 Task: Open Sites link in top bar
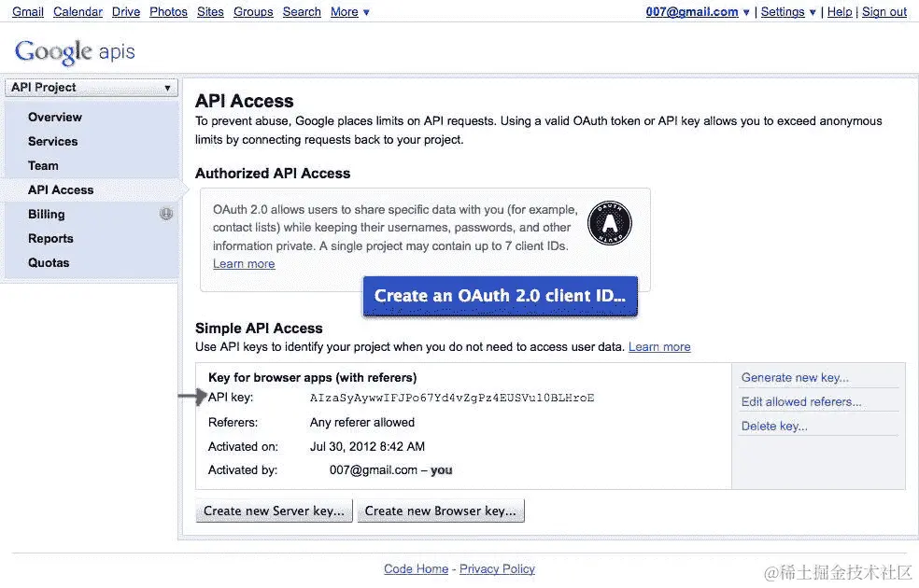click(210, 12)
